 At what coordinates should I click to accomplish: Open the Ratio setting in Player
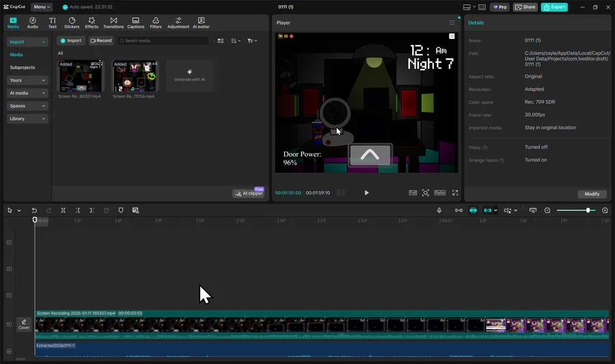(439, 193)
